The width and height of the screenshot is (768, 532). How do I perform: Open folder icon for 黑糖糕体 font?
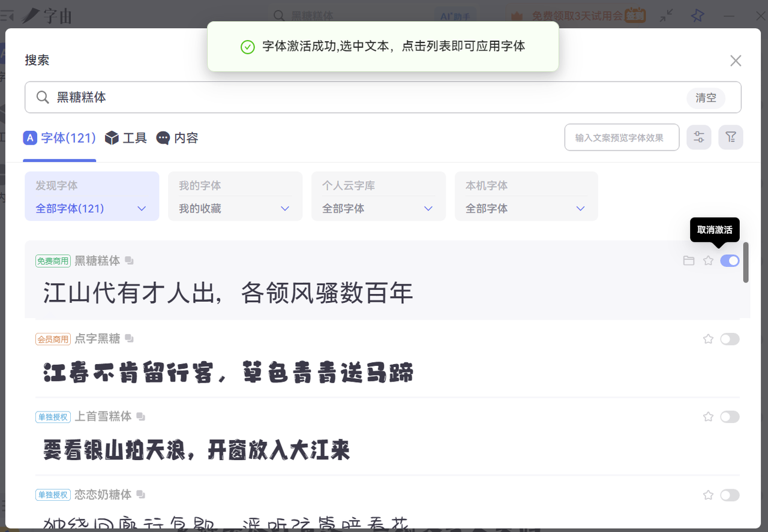(689, 261)
